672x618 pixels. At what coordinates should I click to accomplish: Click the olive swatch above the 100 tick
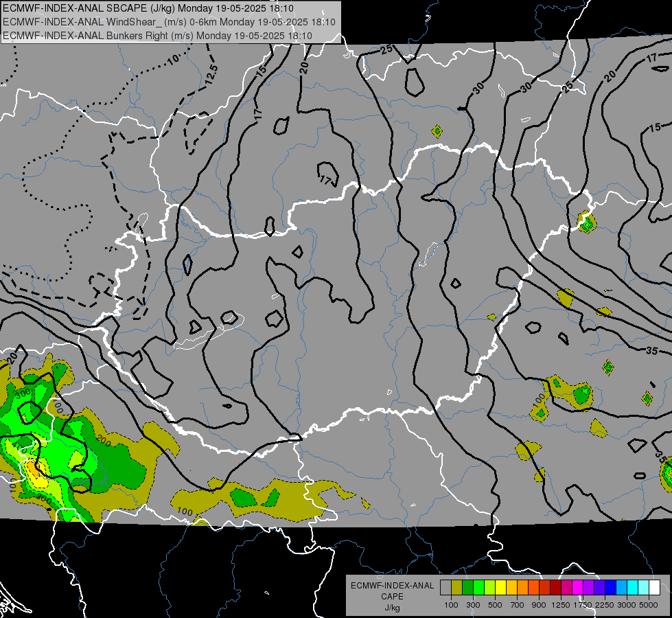tap(457, 588)
